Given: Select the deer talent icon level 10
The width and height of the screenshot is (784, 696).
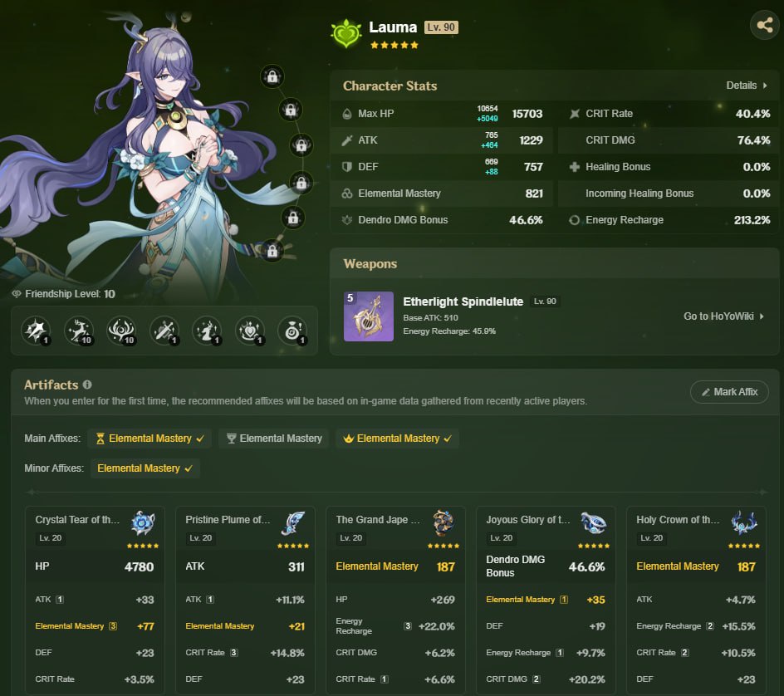Looking at the screenshot, I should pos(79,331).
